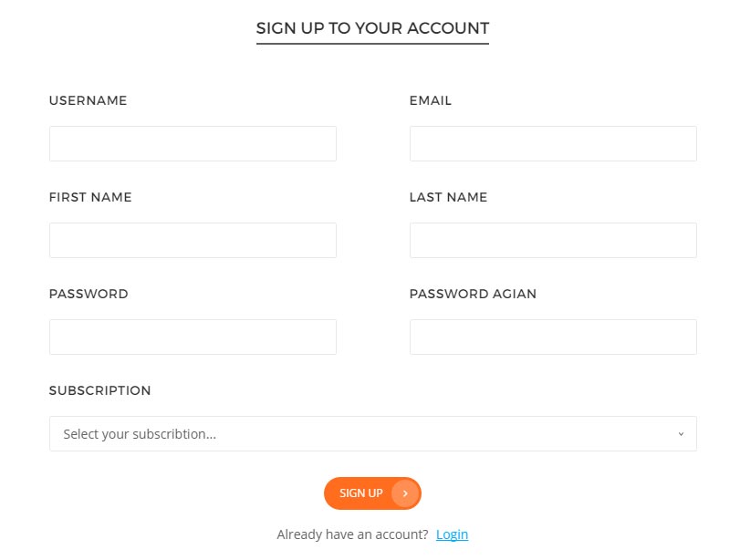This screenshot has height=560, width=740.
Task: Select the First Name input field
Action: click(x=193, y=241)
